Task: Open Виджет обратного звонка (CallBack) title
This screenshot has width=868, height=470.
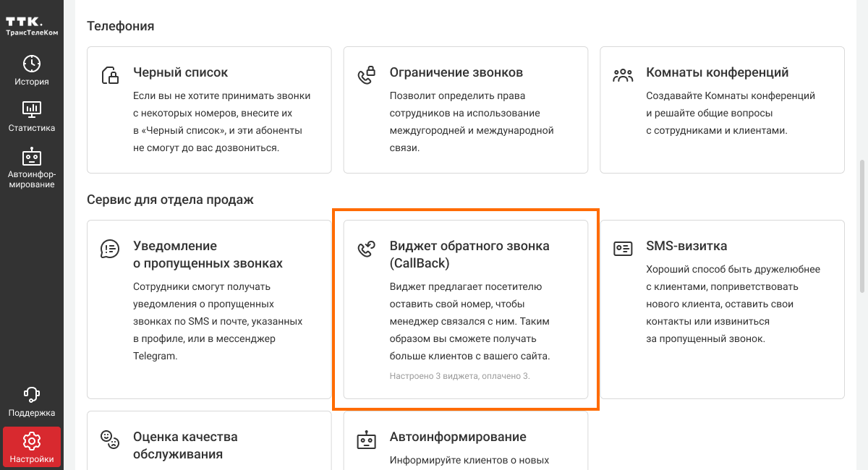Action: pos(469,254)
